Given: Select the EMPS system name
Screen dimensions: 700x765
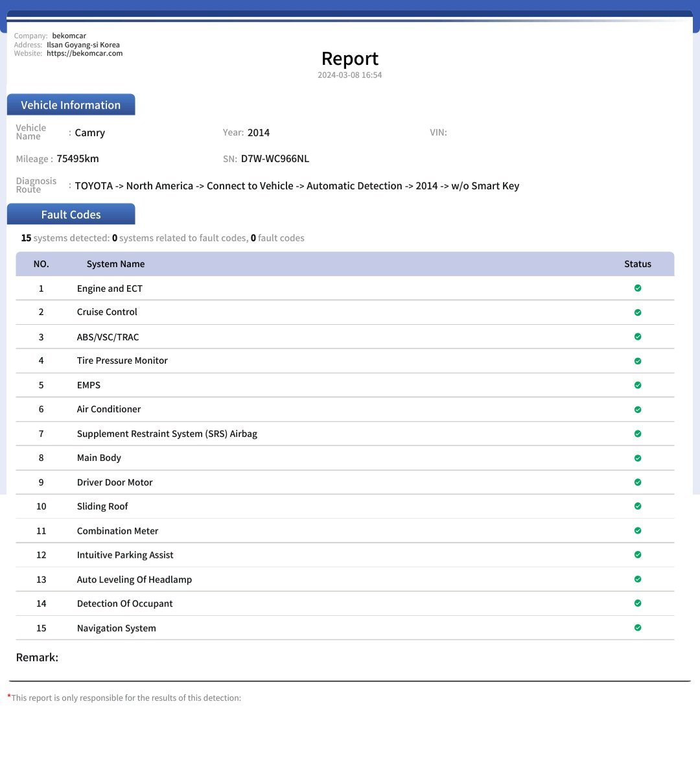Looking at the screenshot, I should (88, 385).
